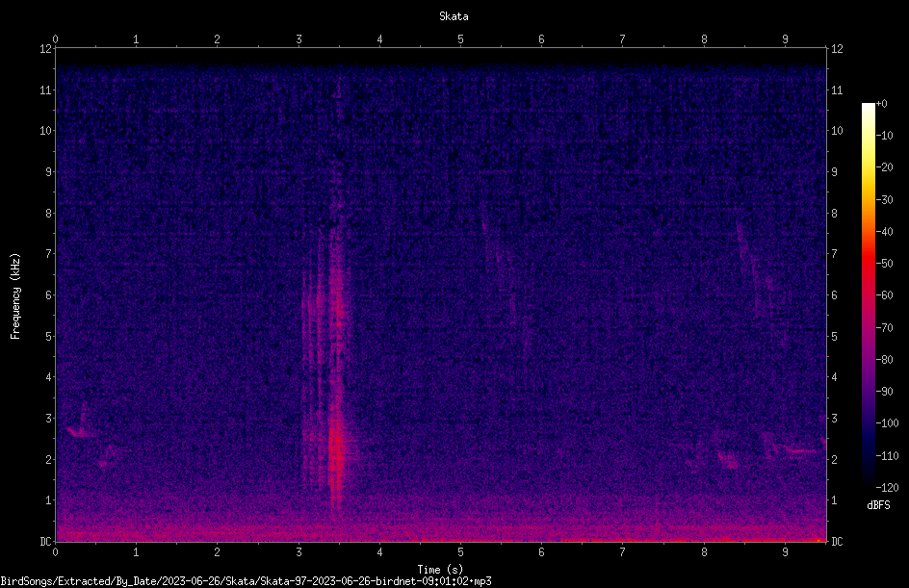Screen dimensions: 909x588
Task: Click the "Skata" title above the spectrogram
Action: [454, 16]
